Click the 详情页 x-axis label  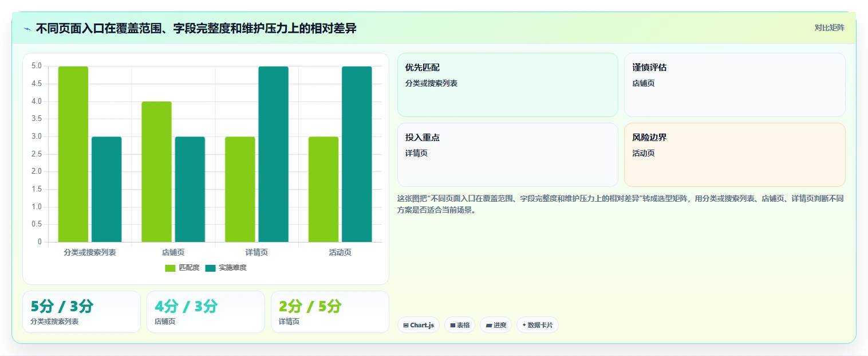[x=257, y=252]
